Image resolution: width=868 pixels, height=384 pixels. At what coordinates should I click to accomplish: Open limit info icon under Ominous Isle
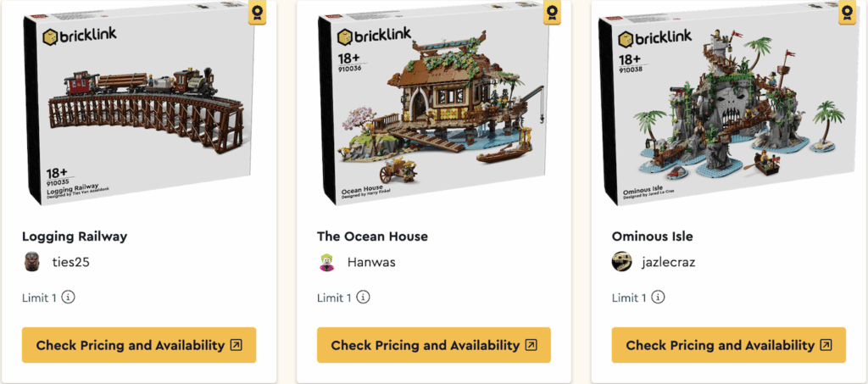click(x=659, y=298)
